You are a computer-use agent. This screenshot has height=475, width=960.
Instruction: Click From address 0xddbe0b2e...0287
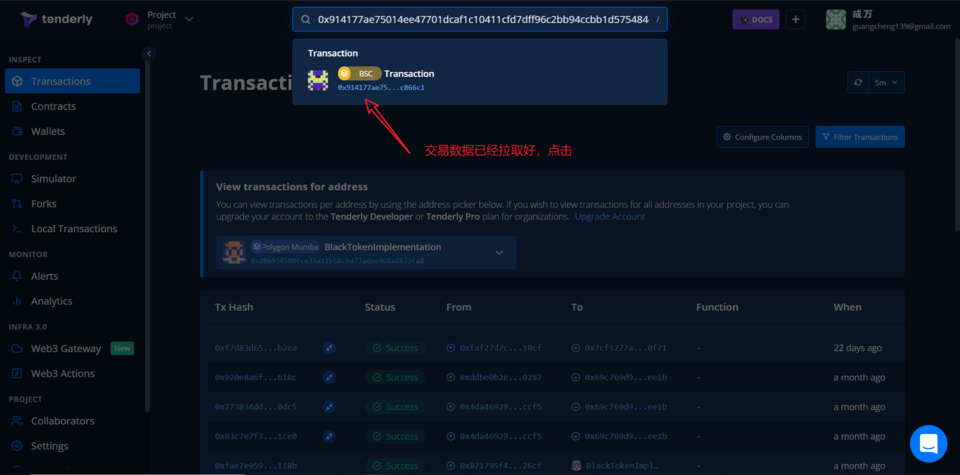tap(500, 377)
